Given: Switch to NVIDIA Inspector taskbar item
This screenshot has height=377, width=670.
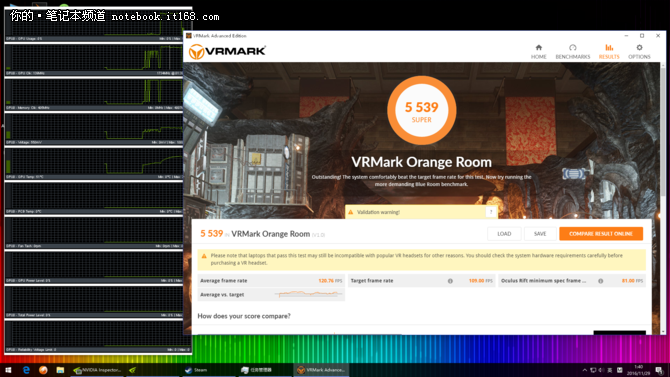Looking at the screenshot, I should tap(97, 370).
